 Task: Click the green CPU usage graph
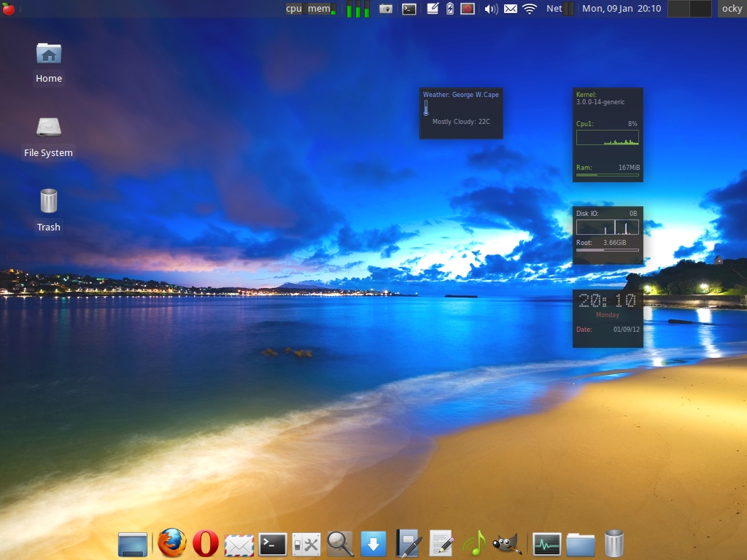click(608, 138)
